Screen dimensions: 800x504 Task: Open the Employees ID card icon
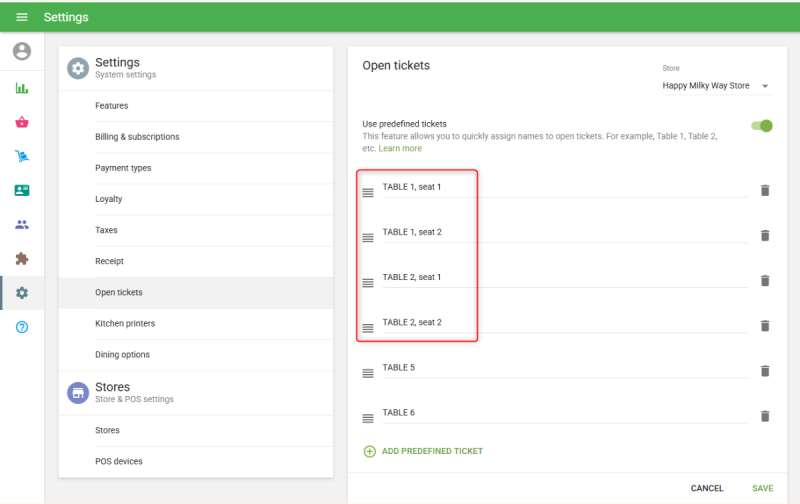click(22, 190)
